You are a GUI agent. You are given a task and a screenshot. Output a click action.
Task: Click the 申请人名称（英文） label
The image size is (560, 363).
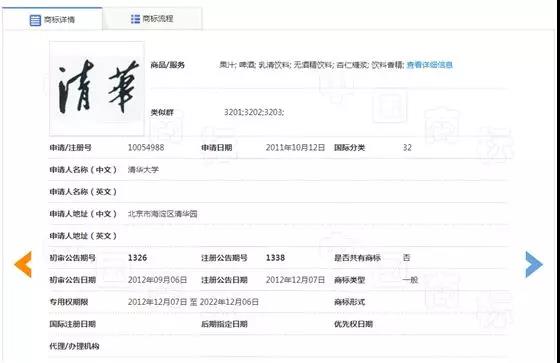click(83, 192)
